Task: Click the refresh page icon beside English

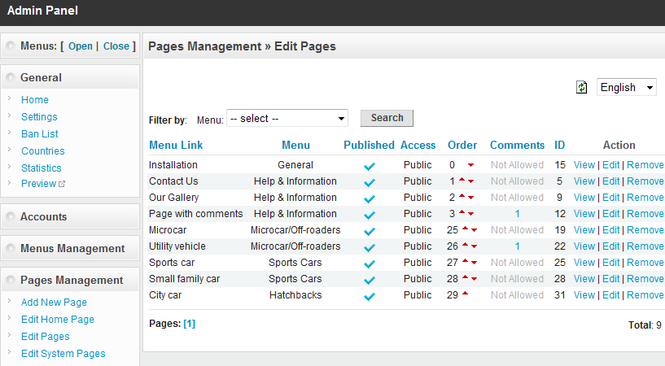Action: [x=581, y=87]
